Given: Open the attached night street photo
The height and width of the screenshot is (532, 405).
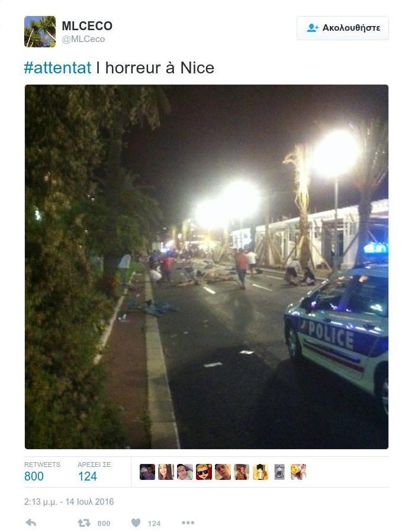Looking at the screenshot, I should [207, 267].
